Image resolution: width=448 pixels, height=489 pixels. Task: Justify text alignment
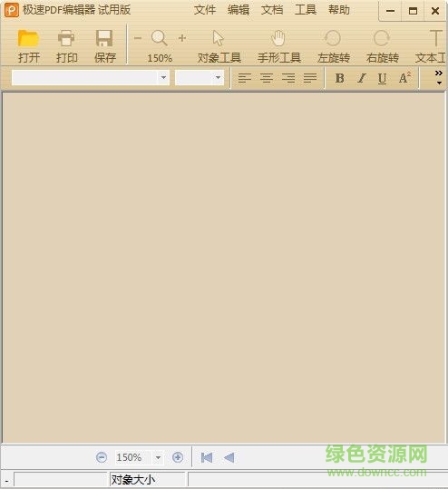[x=310, y=78]
